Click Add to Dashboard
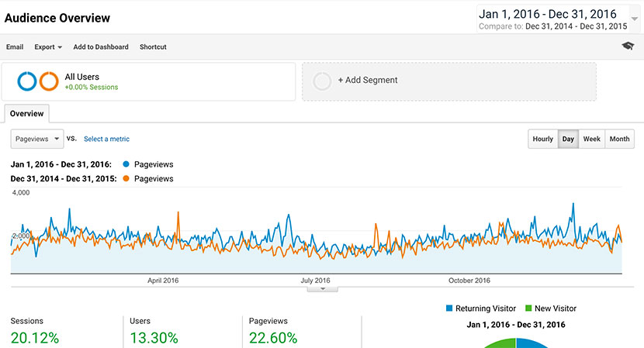Viewport: 644px width, 348px height. point(101,47)
